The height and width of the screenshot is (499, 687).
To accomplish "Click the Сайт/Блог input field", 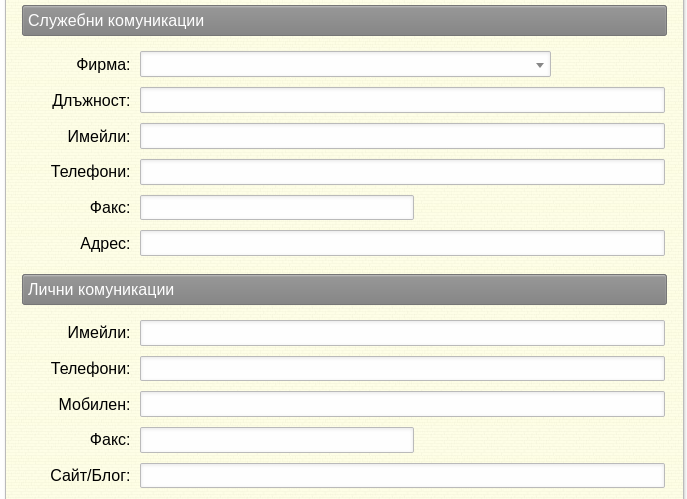I will 402,475.
